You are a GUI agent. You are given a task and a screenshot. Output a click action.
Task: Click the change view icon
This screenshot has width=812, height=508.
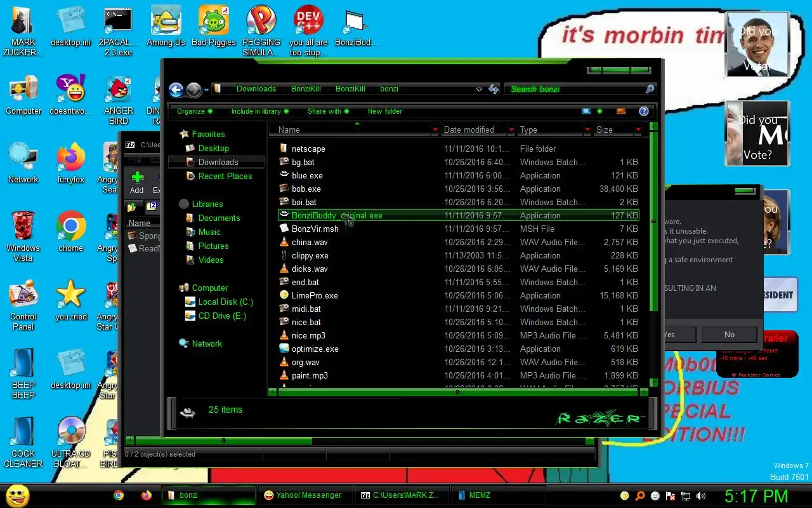coord(586,111)
